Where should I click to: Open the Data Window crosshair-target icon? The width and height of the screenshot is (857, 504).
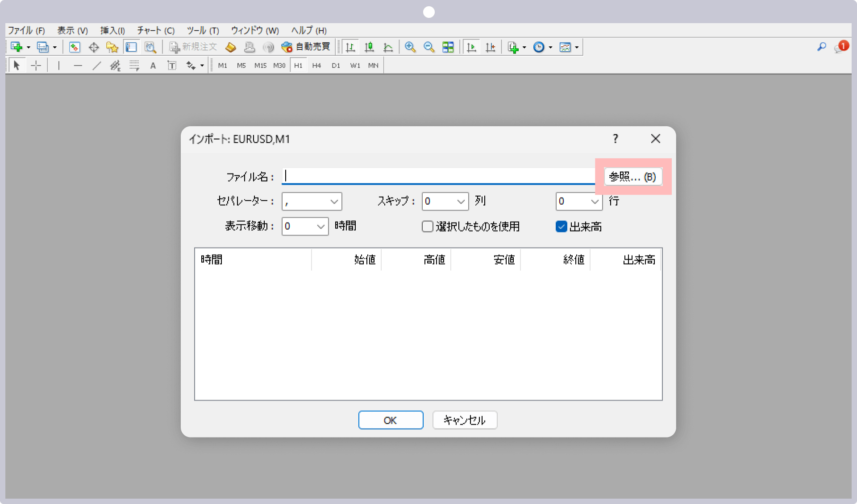[94, 47]
